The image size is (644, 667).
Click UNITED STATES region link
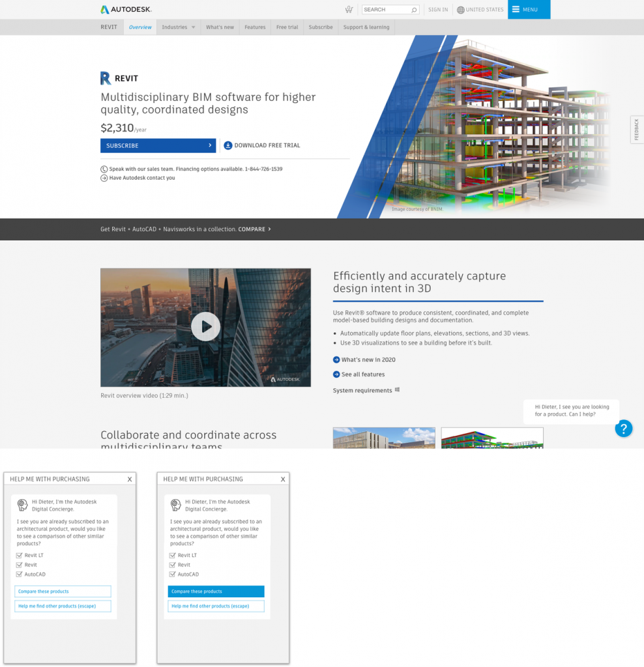[484, 10]
